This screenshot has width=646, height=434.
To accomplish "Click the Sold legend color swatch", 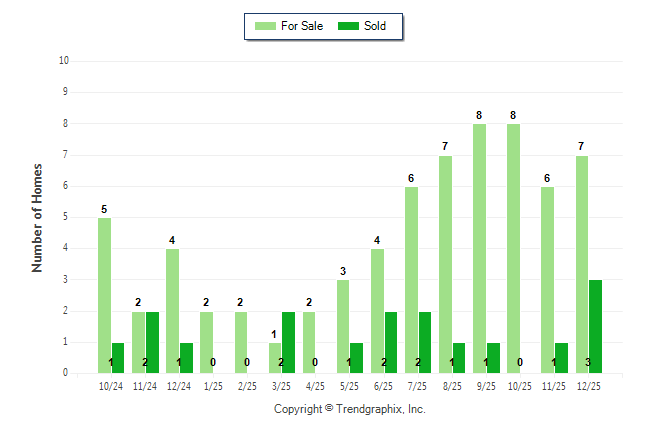I will [350, 26].
